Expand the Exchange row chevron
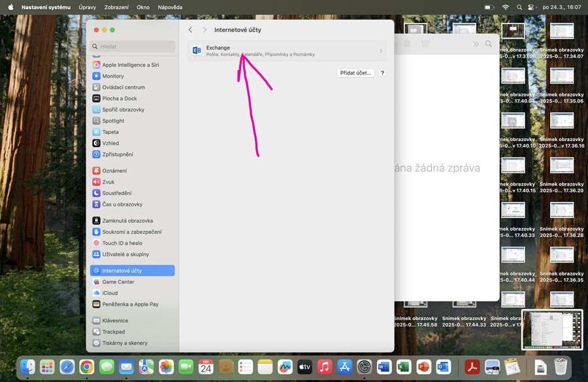The height and width of the screenshot is (382, 588). [x=381, y=51]
